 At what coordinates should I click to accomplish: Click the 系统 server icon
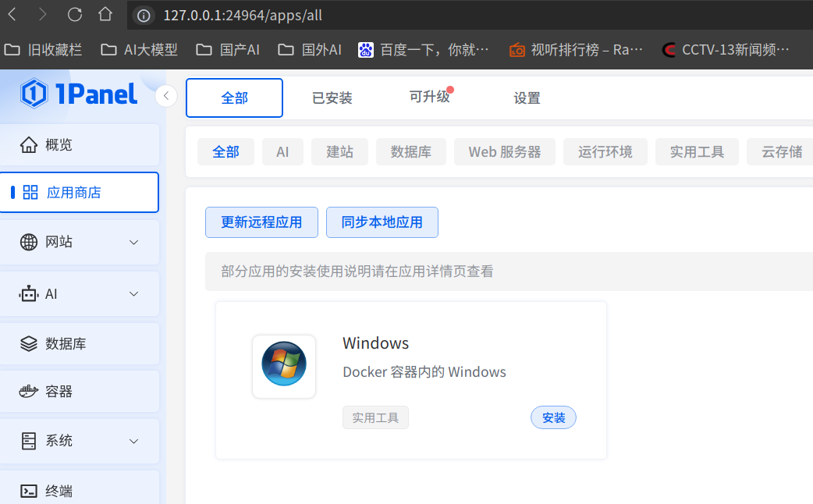click(29, 441)
